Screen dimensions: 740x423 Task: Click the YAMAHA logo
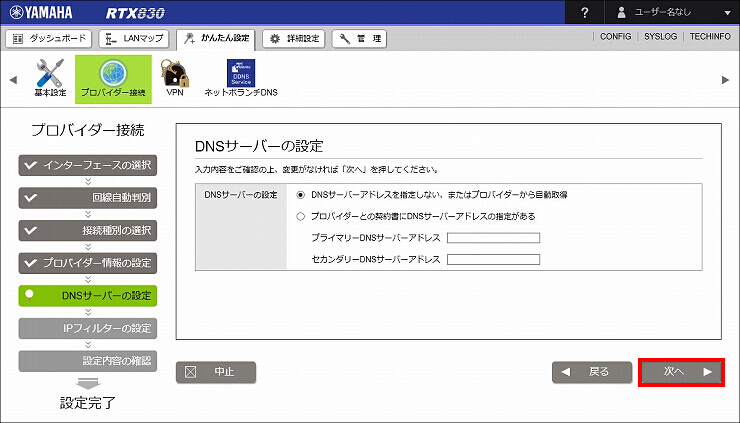(x=41, y=12)
